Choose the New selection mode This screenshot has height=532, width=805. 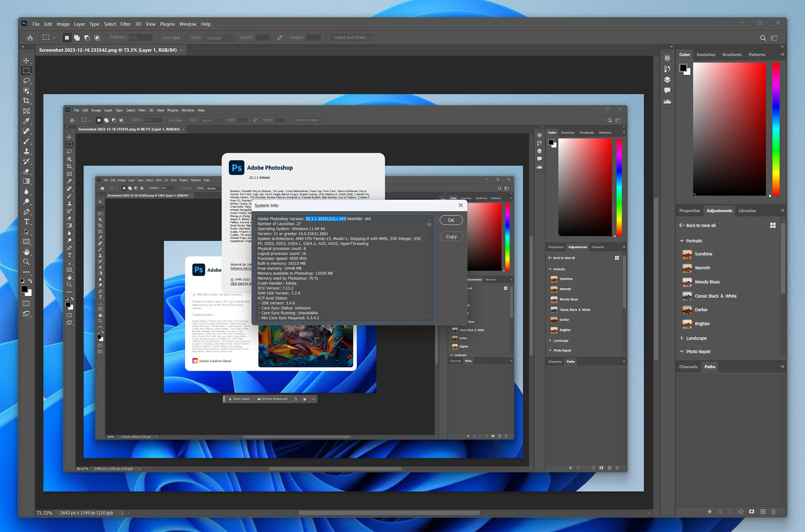67,38
